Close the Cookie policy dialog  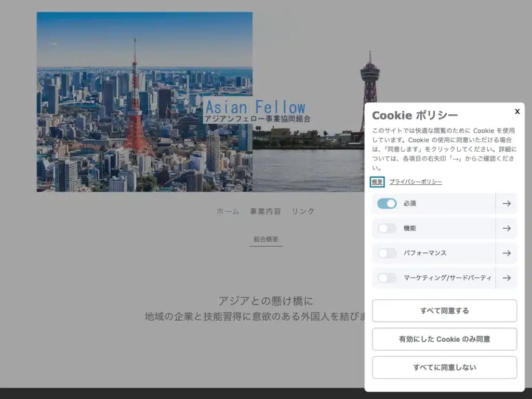click(517, 111)
